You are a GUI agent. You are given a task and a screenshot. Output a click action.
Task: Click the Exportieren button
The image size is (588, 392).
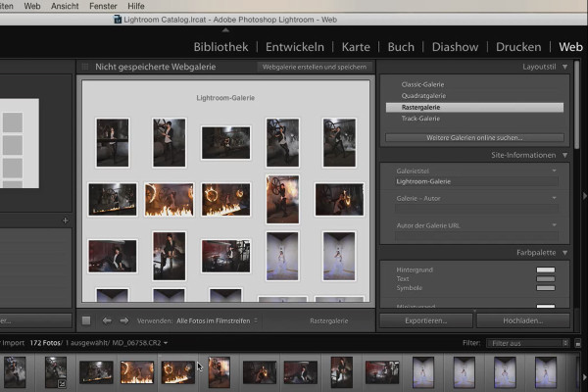426,320
